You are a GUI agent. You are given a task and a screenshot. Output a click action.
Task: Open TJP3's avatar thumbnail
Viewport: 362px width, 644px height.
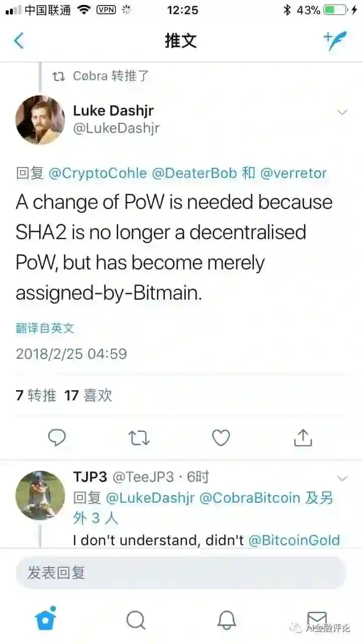(x=40, y=495)
